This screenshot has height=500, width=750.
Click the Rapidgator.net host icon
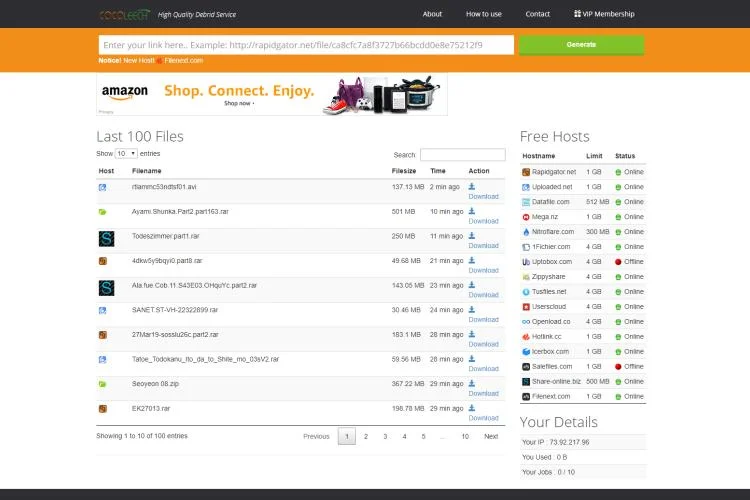526,172
